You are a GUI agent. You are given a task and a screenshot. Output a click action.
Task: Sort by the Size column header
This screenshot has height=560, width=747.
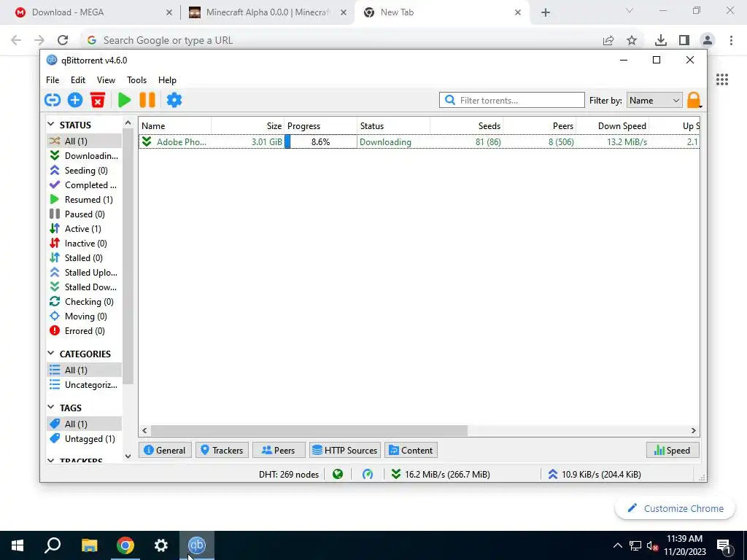[248, 125]
